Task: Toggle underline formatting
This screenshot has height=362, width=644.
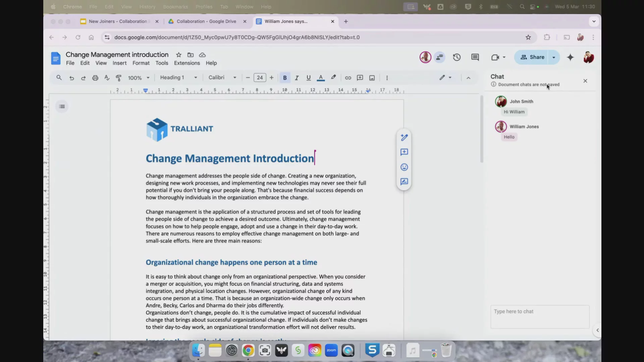Action: (x=308, y=78)
